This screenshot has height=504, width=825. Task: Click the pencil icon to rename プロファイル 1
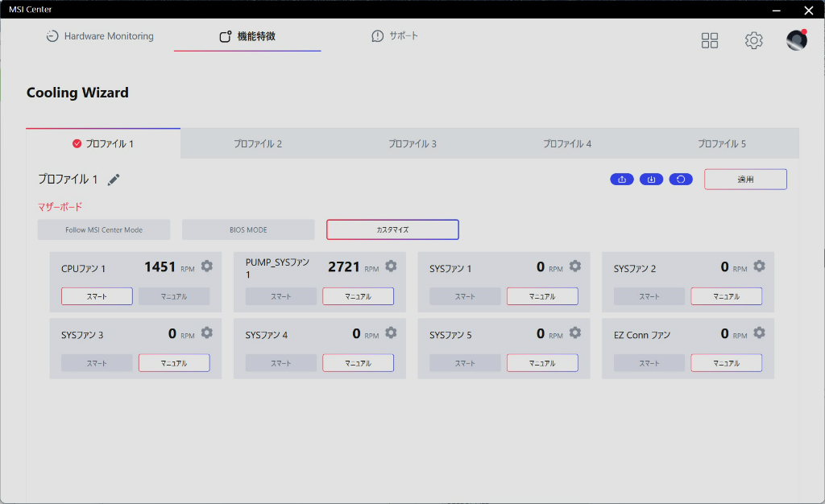click(x=114, y=180)
